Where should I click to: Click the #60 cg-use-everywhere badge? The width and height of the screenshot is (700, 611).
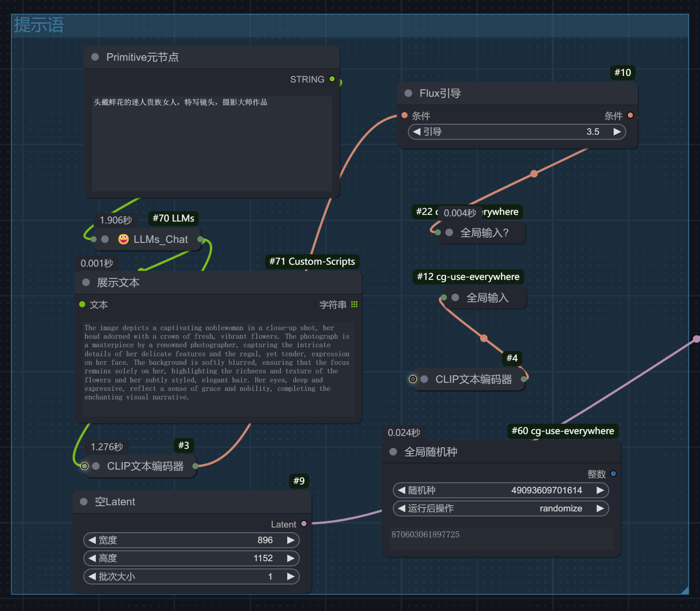tap(563, 431)
